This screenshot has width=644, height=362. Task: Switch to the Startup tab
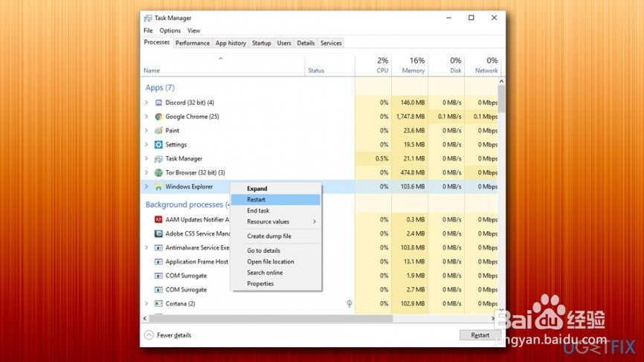[x=261, y=42]
